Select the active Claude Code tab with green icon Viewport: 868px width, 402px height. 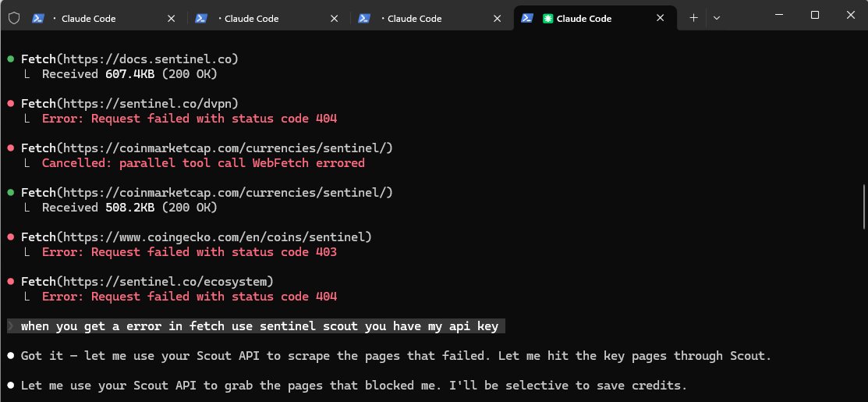click(x=595, y=18)
